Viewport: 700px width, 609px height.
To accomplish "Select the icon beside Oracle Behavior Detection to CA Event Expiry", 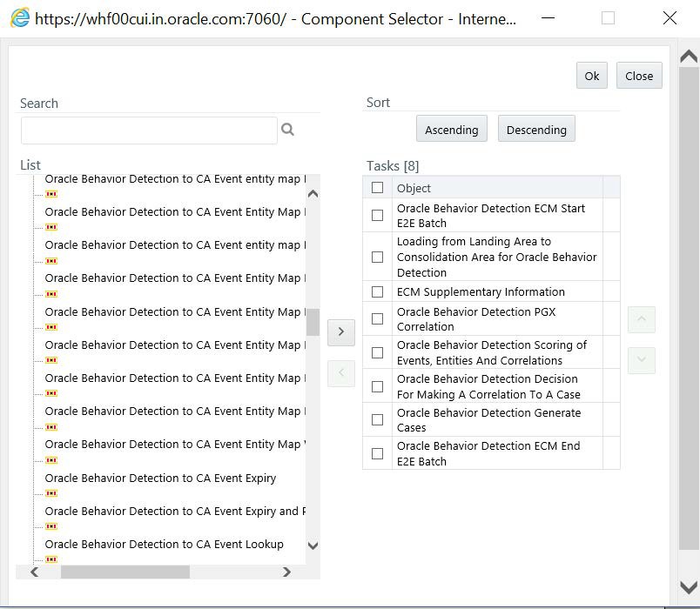I will pyautogui.click(x=53, y=492).
